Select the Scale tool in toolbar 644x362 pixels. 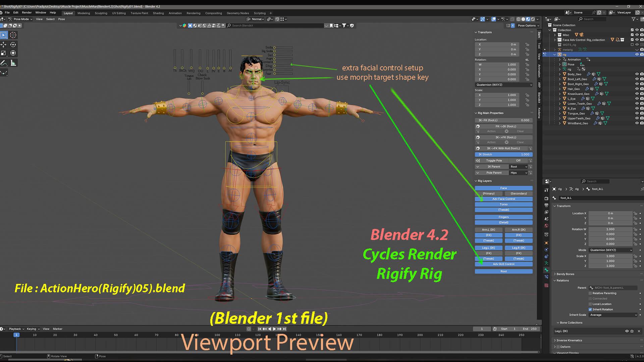tap(3, 53)
